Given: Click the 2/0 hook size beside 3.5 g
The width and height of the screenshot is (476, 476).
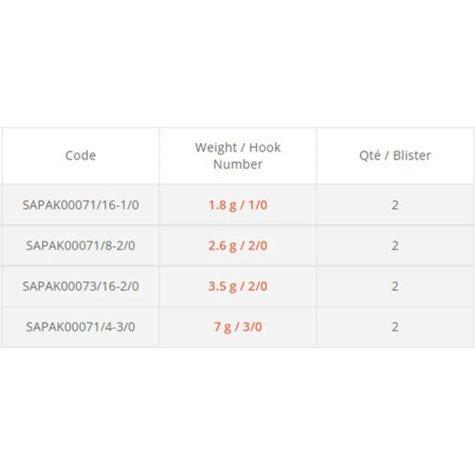Looking at the screenshot, I should (257, 287).
